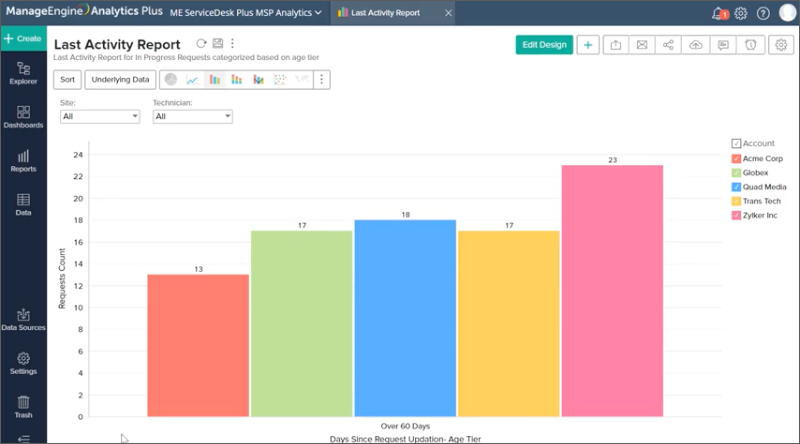Toggle the Account legend checkbox

[737, 144]
